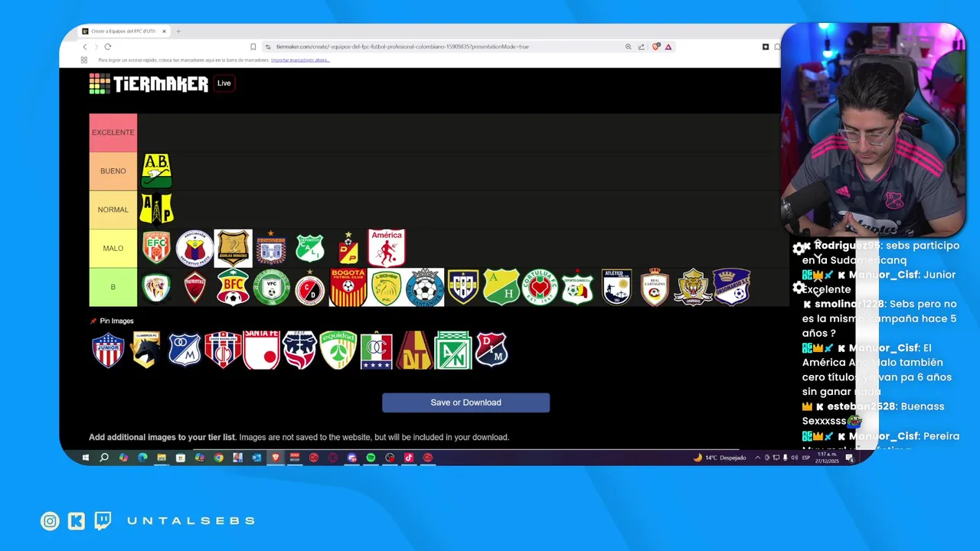
Task: Select the Patriotas crest in B tier
Action: click(x=194, y=287)
